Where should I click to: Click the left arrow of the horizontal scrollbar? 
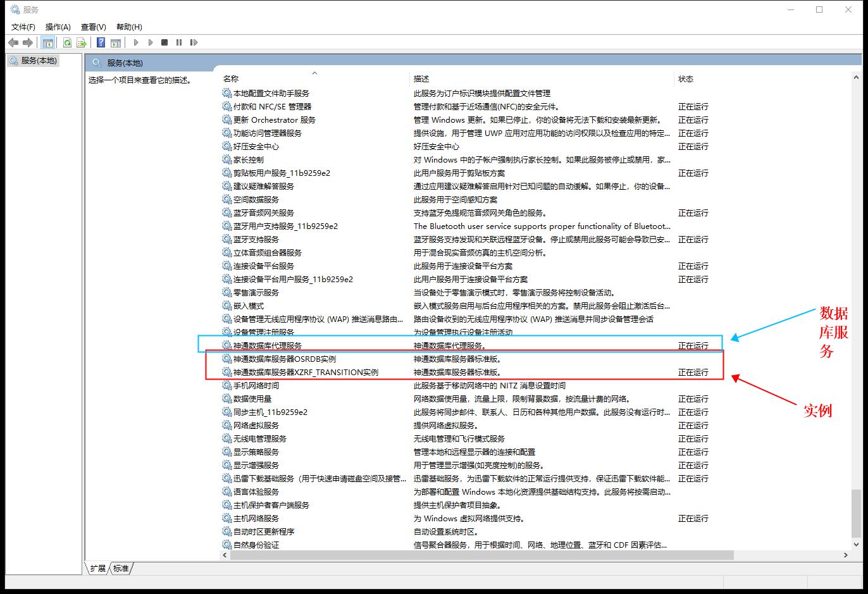click(224, 555)
